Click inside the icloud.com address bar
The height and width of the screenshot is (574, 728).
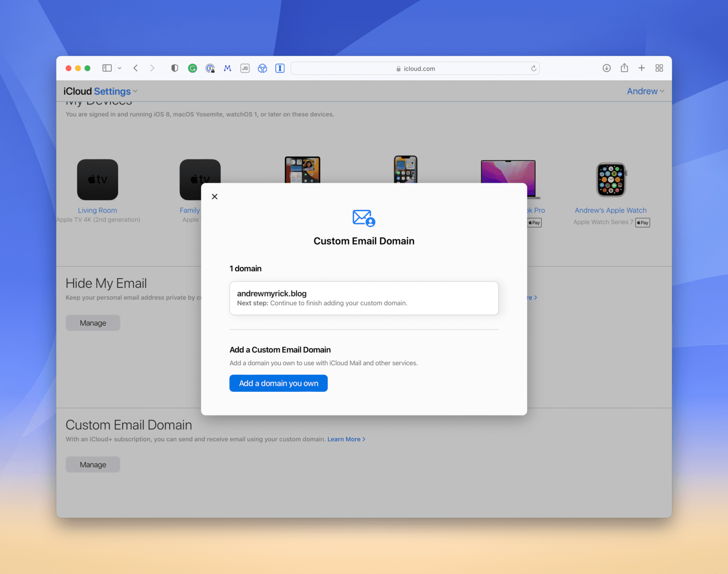[x=415, y=68]
